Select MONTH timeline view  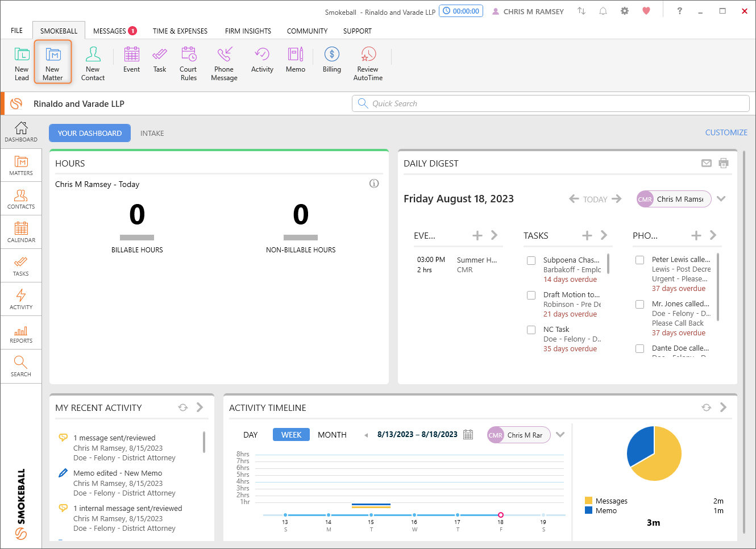coord(332,435)
